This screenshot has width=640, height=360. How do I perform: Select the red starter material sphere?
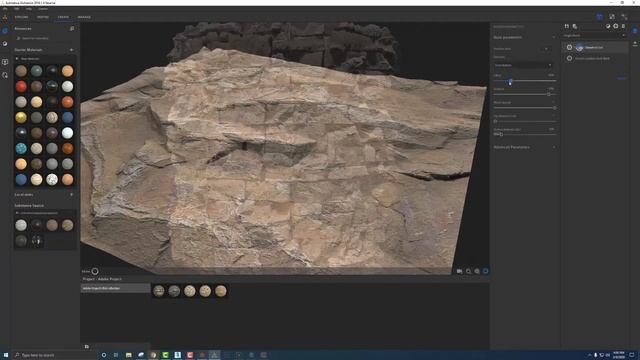click(x=21, y=87)
